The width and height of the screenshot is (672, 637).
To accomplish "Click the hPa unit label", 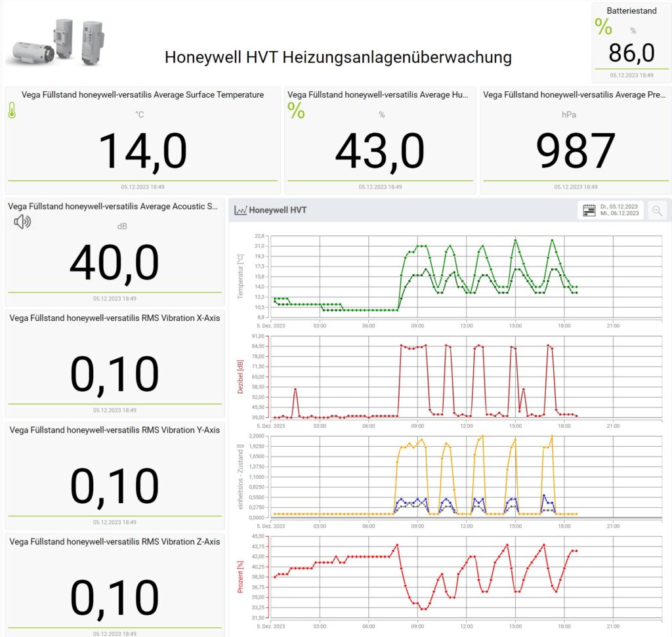I will point(569,114).
